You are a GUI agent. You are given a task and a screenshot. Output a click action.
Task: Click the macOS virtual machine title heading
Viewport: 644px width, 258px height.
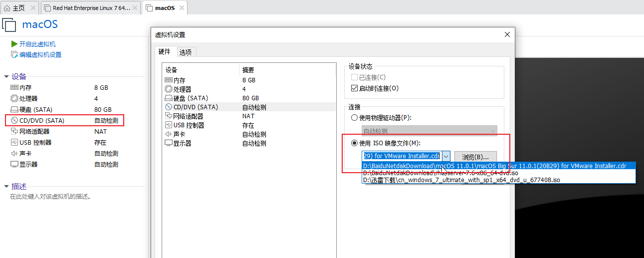coord(40,24)
